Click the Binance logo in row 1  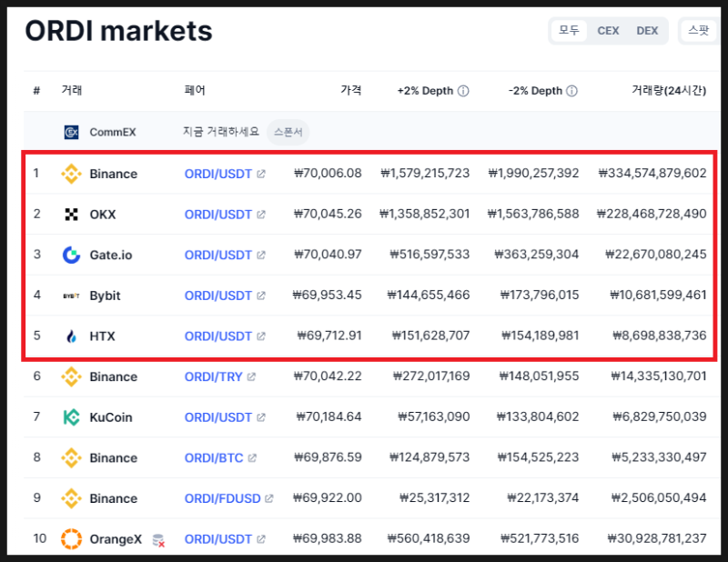pos(71,174)
